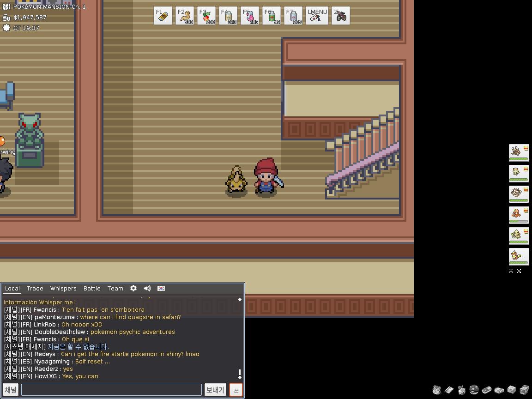
Task: Use the F6 green spray with 42
Action: pos(272,16)
